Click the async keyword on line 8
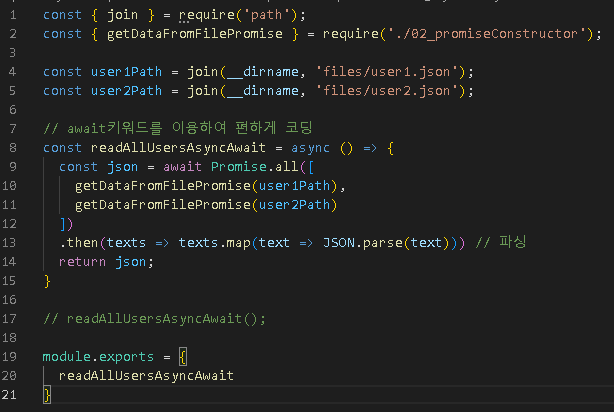 click(310, 148)
